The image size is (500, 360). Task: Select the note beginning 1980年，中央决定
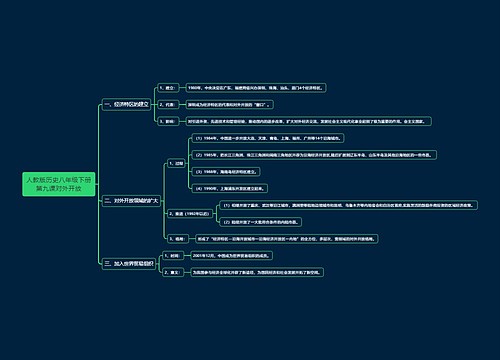(x=256, y=88)
